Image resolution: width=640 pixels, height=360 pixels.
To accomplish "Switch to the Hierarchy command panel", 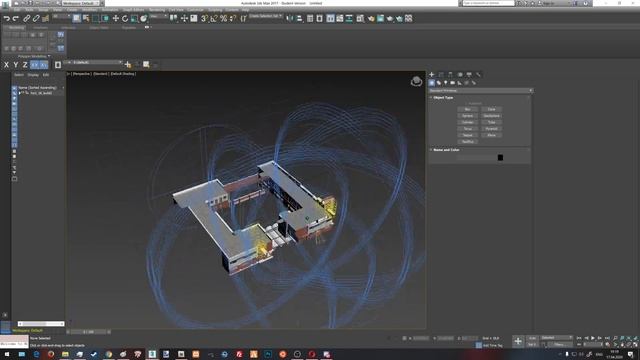I will [450, 75].
